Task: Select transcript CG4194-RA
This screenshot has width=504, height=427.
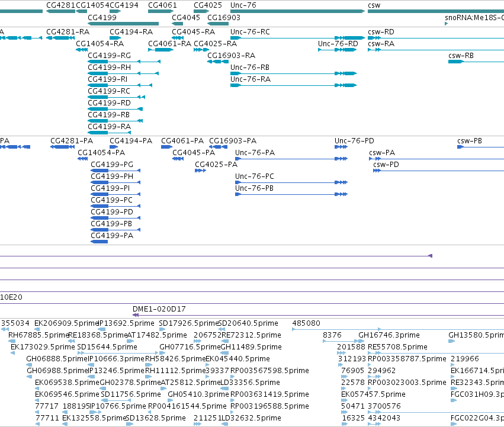Action: (115, 38)
